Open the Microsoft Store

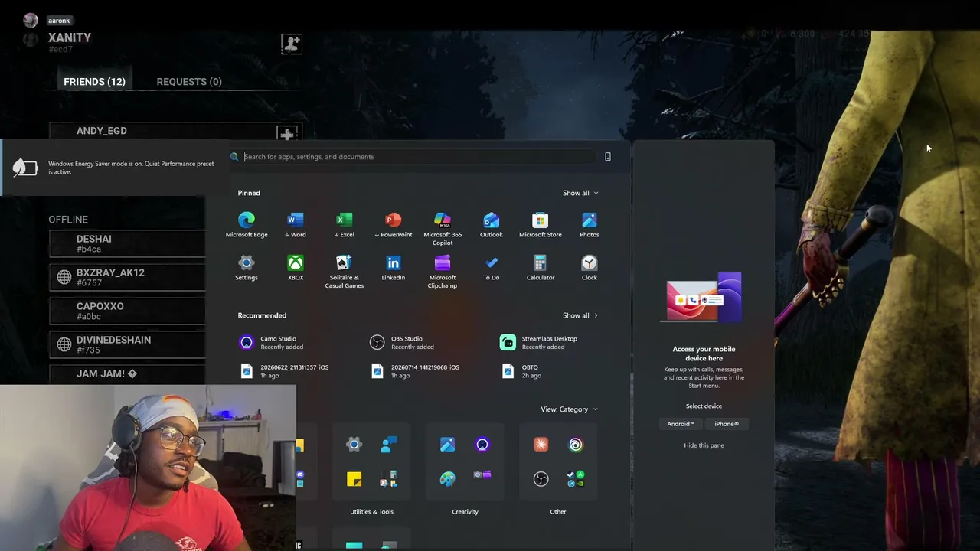541,225
